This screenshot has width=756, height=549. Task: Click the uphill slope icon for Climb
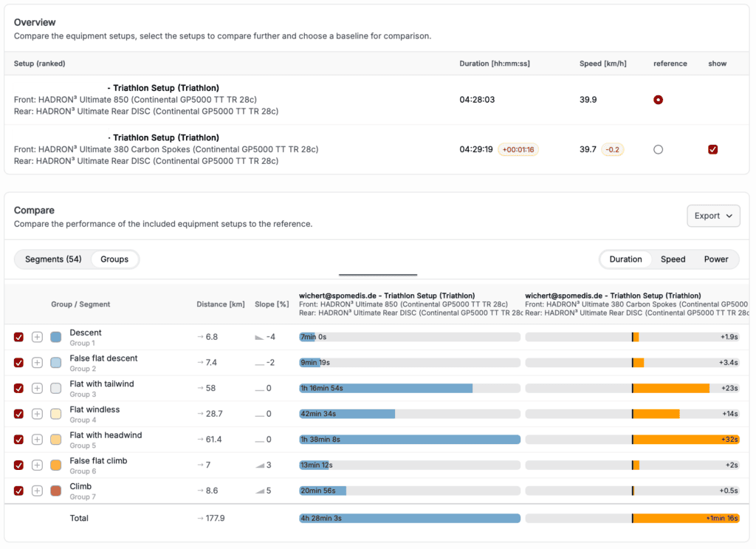(260, 491)
